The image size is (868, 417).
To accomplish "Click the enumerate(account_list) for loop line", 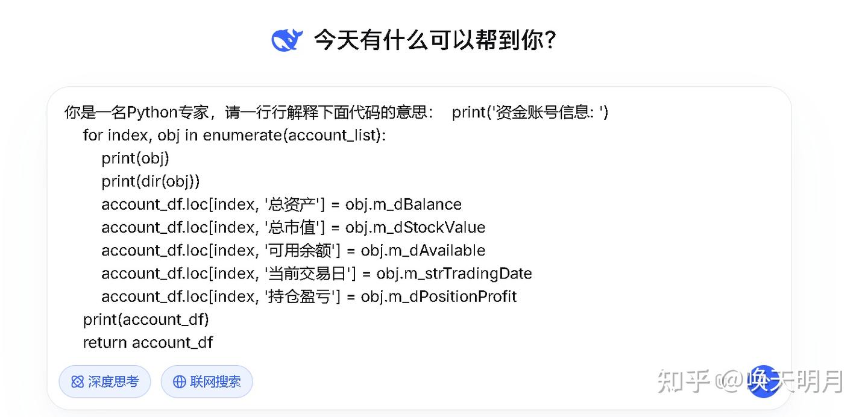I will click(234, 135).
